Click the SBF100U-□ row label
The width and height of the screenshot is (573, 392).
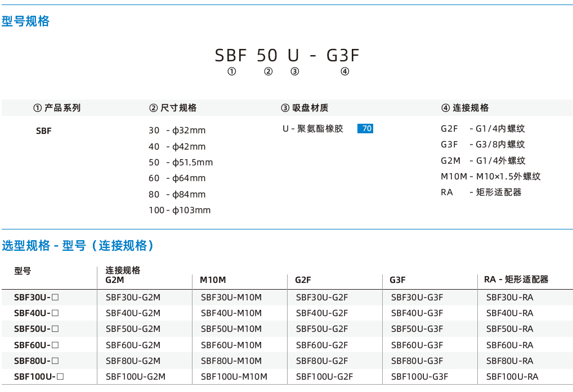(39, 377)
